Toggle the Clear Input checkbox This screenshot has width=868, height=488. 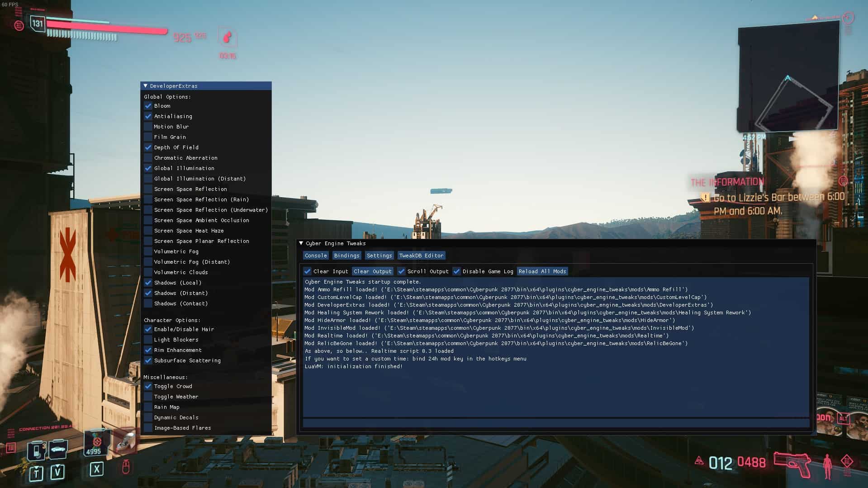pos(308,271)
